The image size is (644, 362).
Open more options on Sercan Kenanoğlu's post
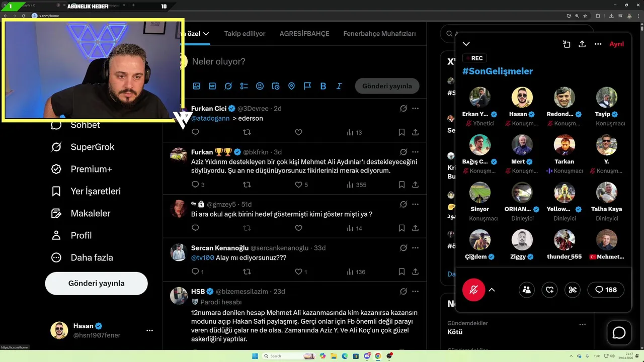click(415, 248)
